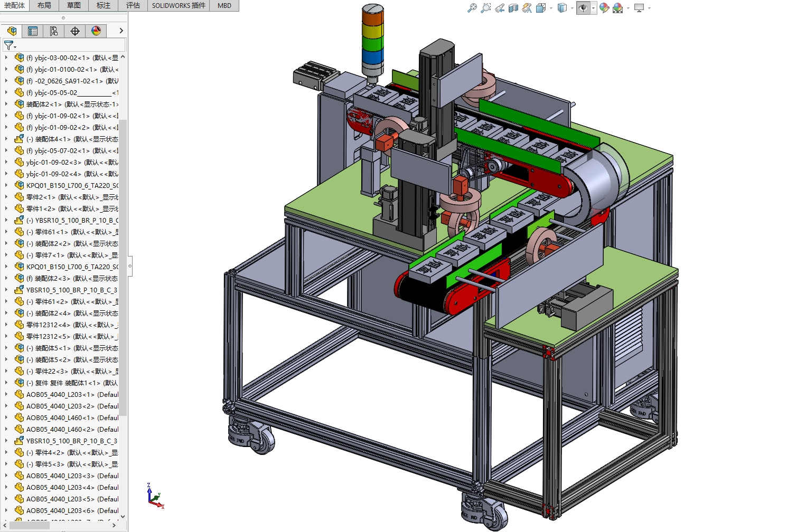This screenshot has height=532, width=787.
Task: Click the arrow showing more manager tabs
Action: click(121, 31)
